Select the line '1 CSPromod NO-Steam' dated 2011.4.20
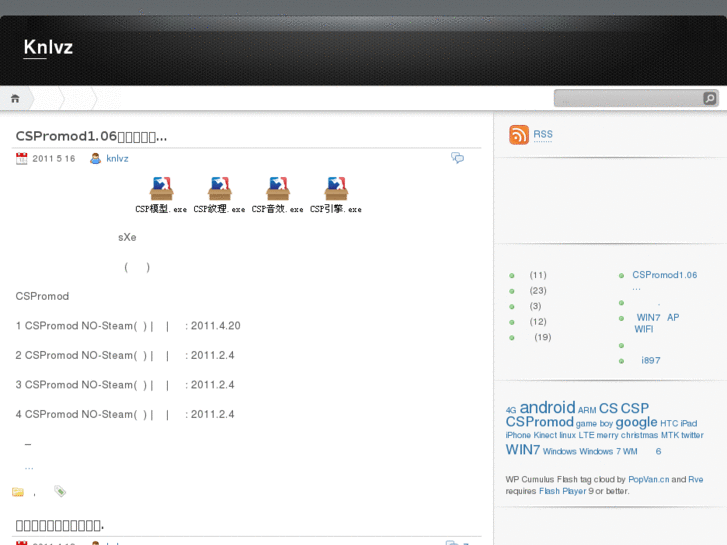The height and width of the screenshot is (545, 727). point(128,326)
